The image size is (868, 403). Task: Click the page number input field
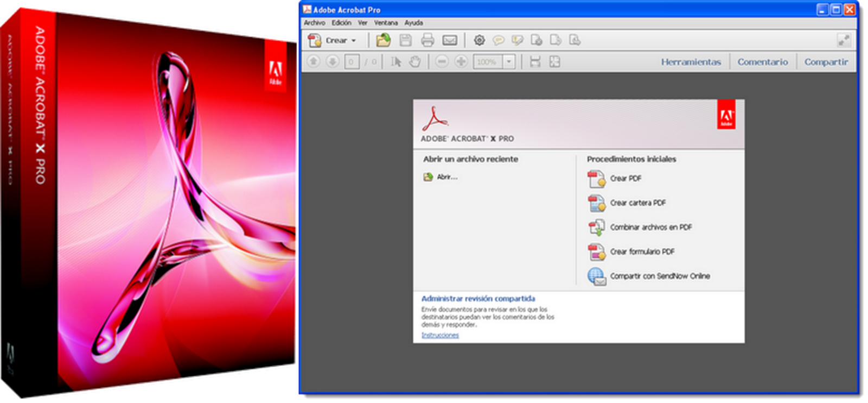tap(351, 62)
